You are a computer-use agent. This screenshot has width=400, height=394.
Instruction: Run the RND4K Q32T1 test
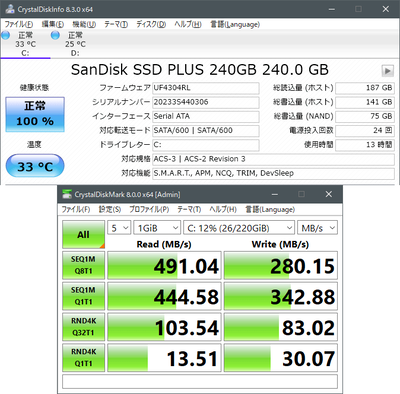point(83,327)
